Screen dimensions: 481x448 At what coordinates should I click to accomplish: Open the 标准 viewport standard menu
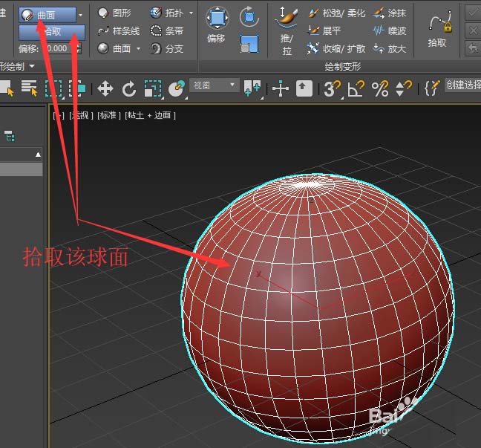point(108,115)
